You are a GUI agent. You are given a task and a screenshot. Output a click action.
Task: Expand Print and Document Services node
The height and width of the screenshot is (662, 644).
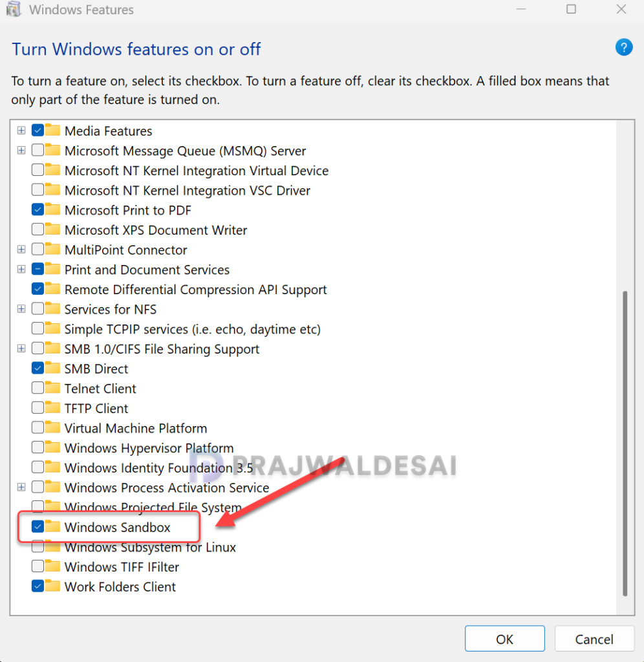click(x=21, y=269)
